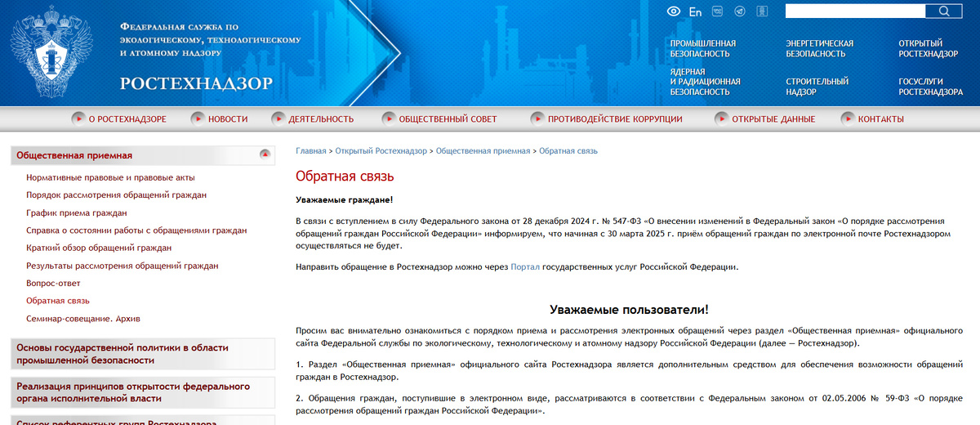Click the bold Уважаемые граждане! text

344,200
